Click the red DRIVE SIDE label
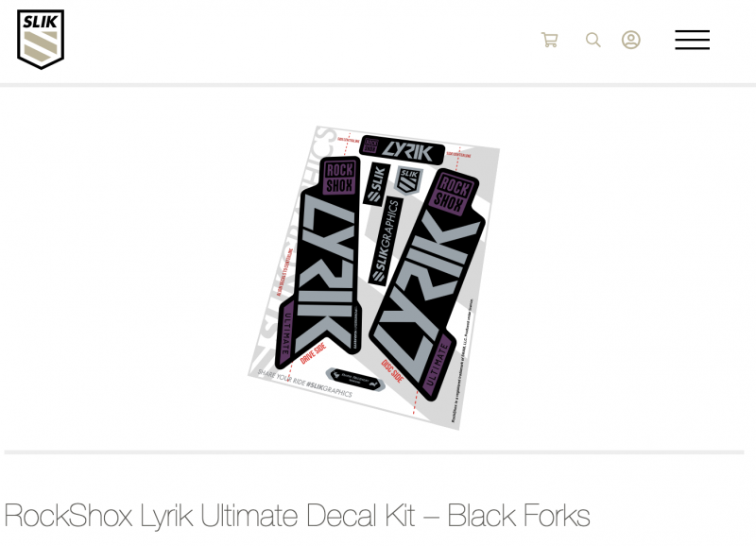 pos(313,354)
